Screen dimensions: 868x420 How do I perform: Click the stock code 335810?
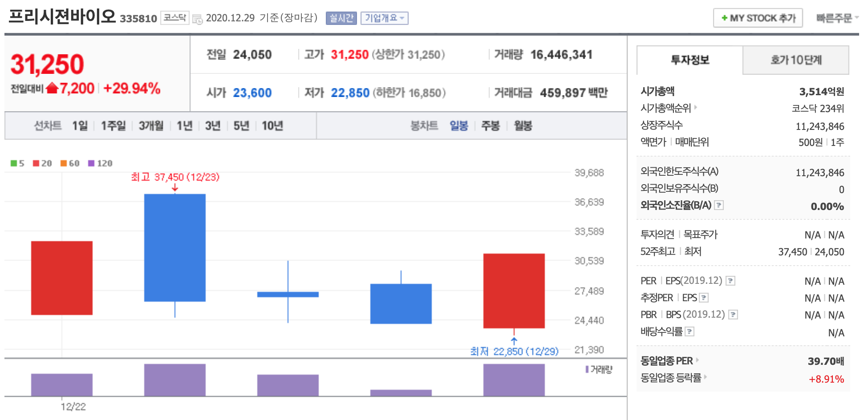coord(138,19)
